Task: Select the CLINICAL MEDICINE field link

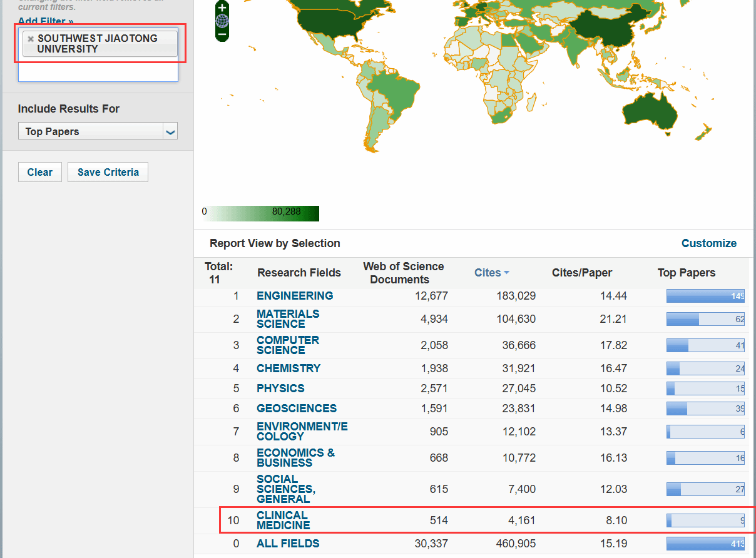Action: (283, 520)
